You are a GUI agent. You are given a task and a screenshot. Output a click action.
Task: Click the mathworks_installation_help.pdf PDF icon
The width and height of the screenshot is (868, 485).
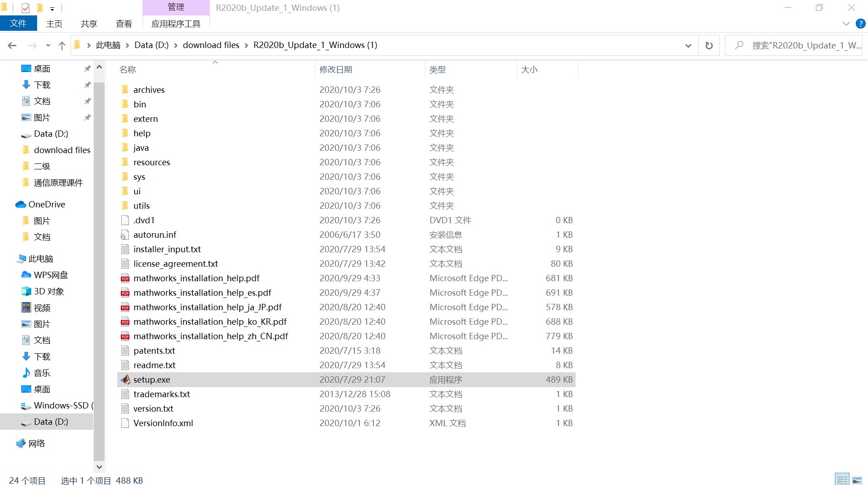tap(125, 278)
